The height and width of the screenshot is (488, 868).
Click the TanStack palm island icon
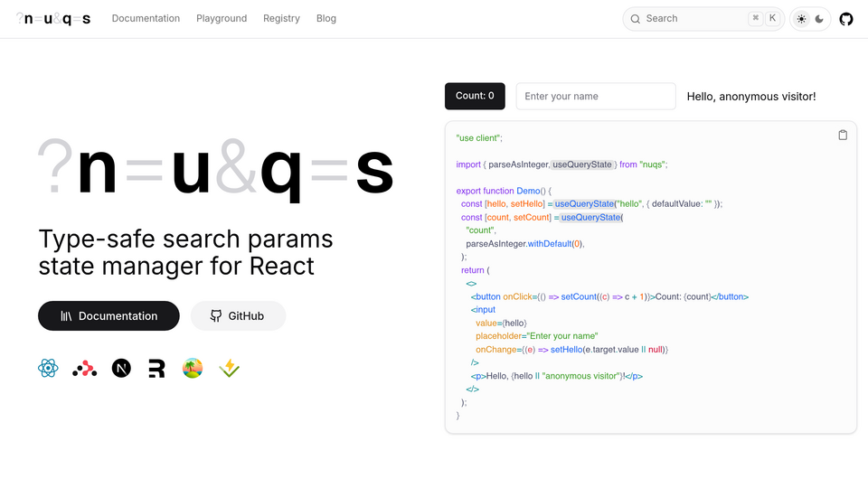point(193,368)
